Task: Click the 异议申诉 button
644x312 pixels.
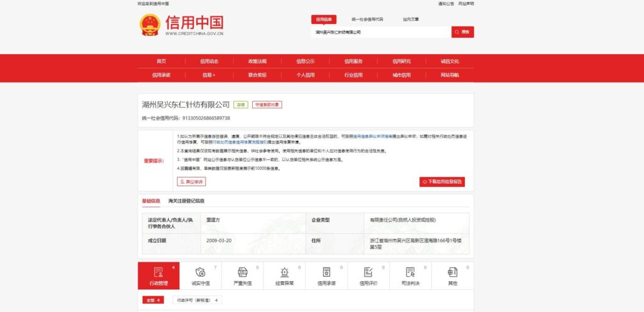Action: 191,182
